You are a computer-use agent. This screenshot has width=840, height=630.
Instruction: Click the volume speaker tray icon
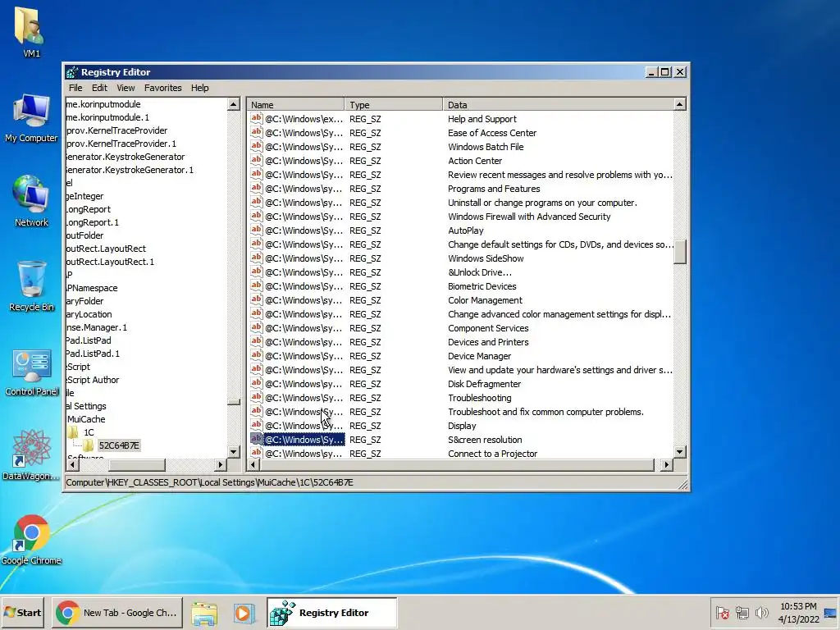(x=761, y=612)
